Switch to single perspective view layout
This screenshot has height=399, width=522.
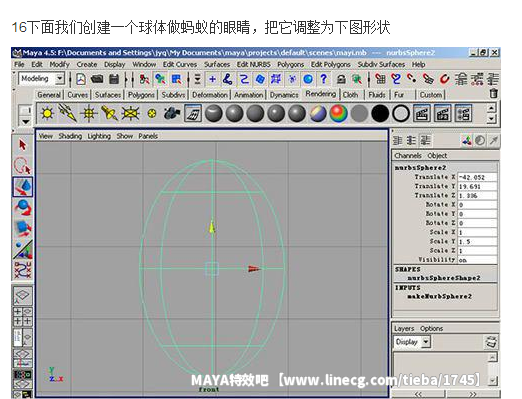(x=22, y=295)
